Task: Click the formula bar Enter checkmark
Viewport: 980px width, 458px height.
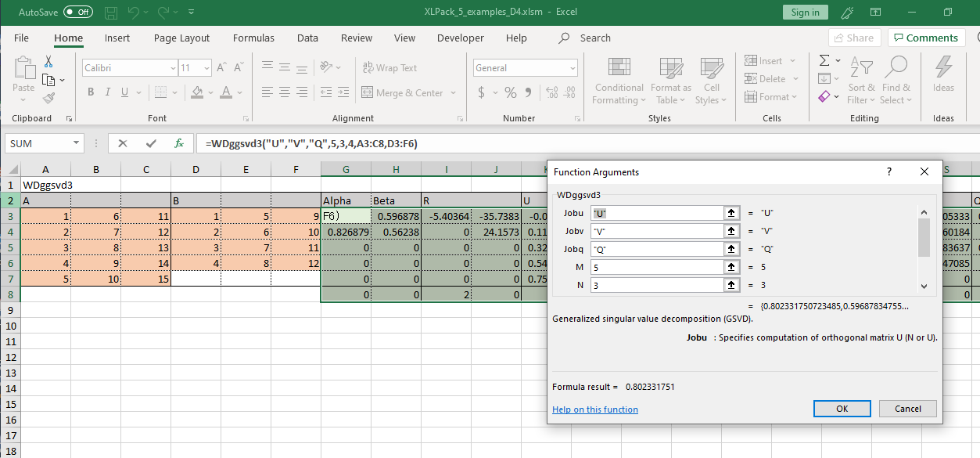Action: coord(150,143)
